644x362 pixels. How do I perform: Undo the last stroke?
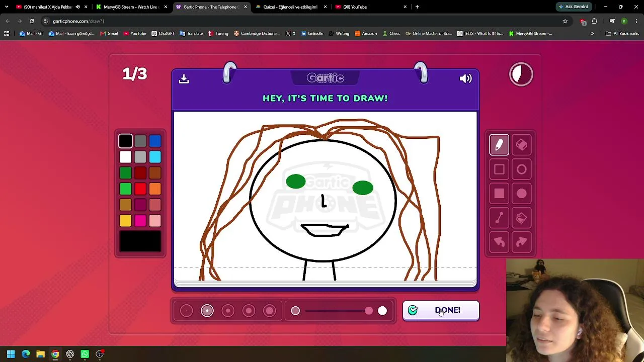click(x=499, y=242)
